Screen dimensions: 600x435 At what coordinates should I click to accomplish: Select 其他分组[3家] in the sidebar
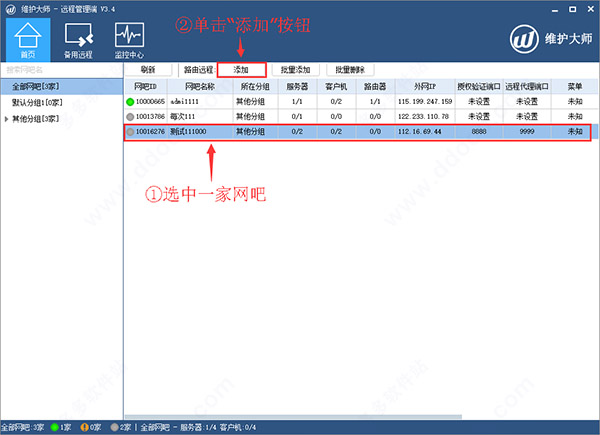[x=36, y=119]
